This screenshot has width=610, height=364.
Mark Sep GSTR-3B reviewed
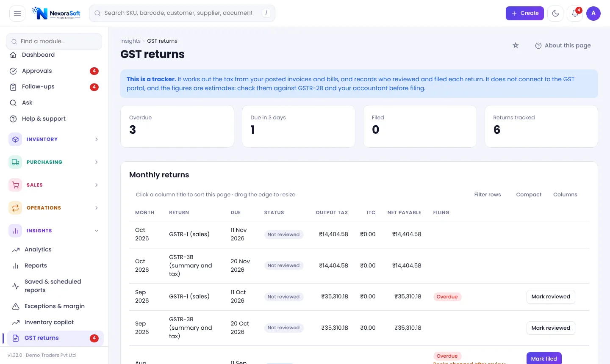pyautogui.click(x=551, y=328)
